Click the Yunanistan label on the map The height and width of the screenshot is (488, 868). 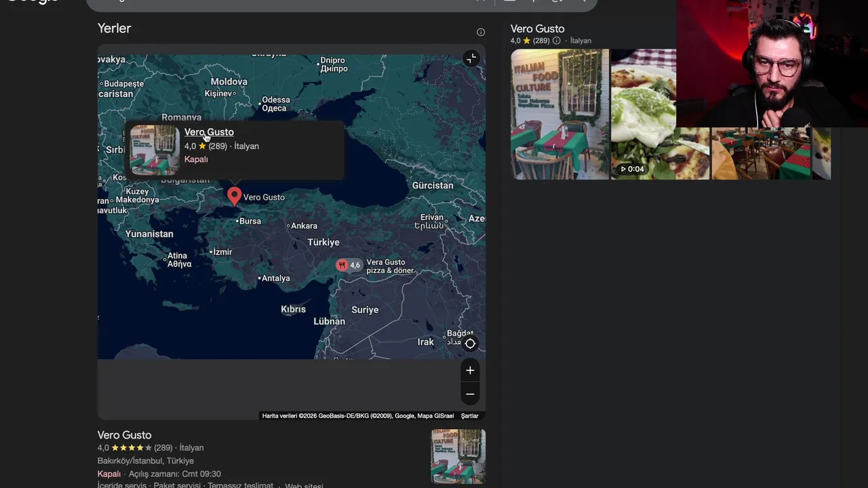(x=149, y=234)
